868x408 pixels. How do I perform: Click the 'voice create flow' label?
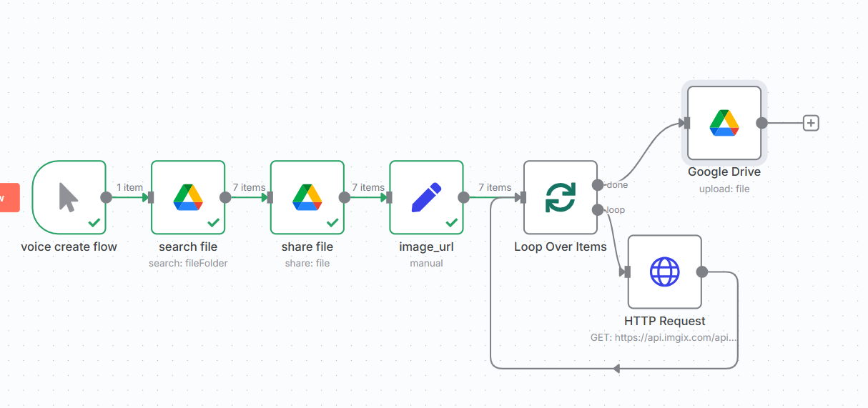point(69,247)
